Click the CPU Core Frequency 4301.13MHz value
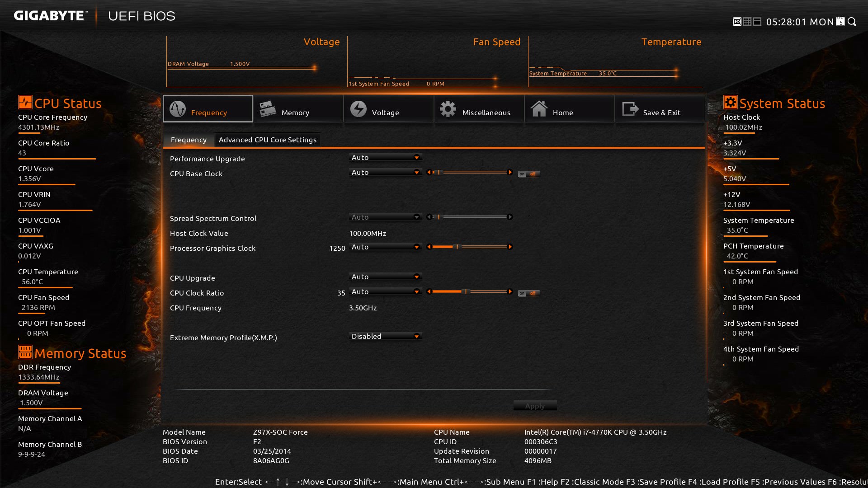The height and width of the screenshot is (488, 868). [x=39, y=127]
